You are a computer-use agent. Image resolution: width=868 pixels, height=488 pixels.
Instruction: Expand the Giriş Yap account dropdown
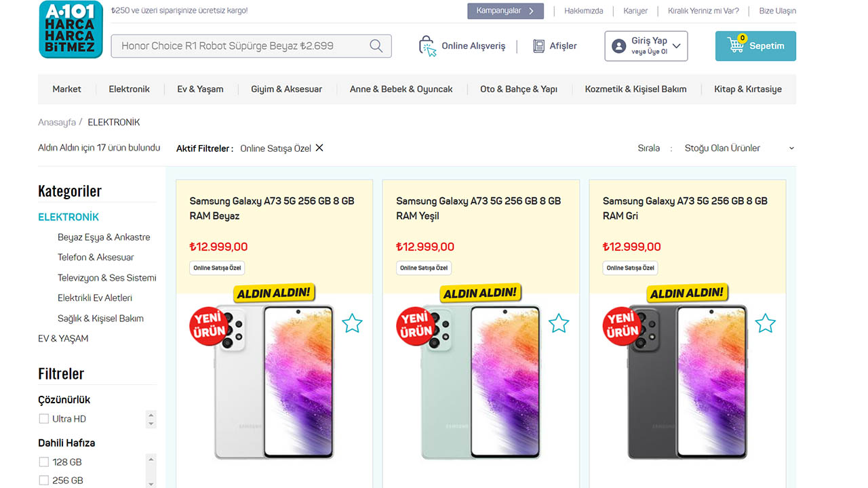pyautogui.click(x=646, y=46)
